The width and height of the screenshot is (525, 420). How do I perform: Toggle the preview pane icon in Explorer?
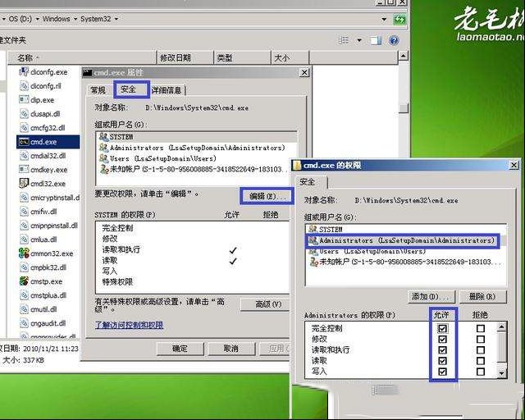coord(376,40)
